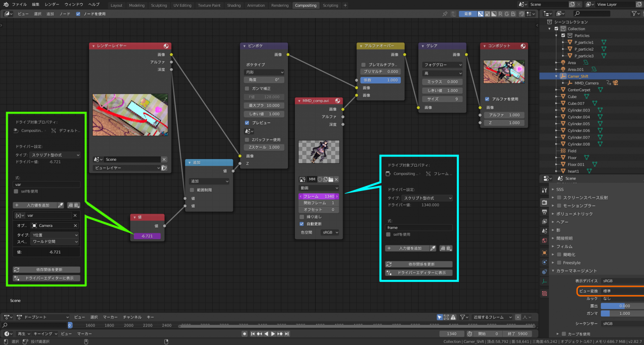
Task: Open the フォググロー dropdown on the グレア node
Action: click(442, 64)
